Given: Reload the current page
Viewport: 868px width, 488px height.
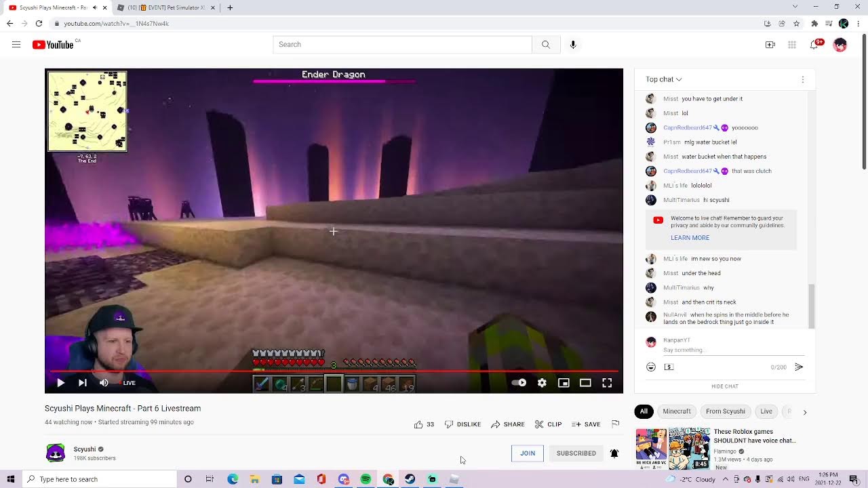Looking at the screenshot, I should [x=39, y=23].
